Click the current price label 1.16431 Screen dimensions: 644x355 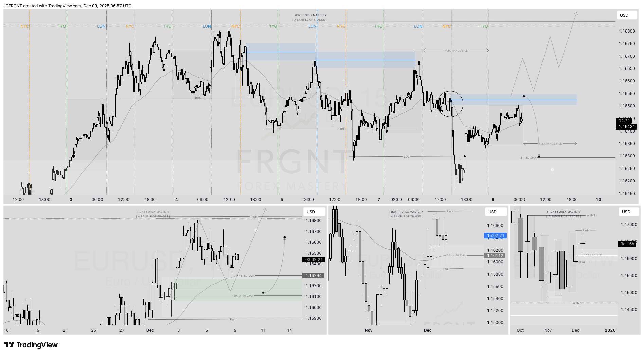(626, 127)
